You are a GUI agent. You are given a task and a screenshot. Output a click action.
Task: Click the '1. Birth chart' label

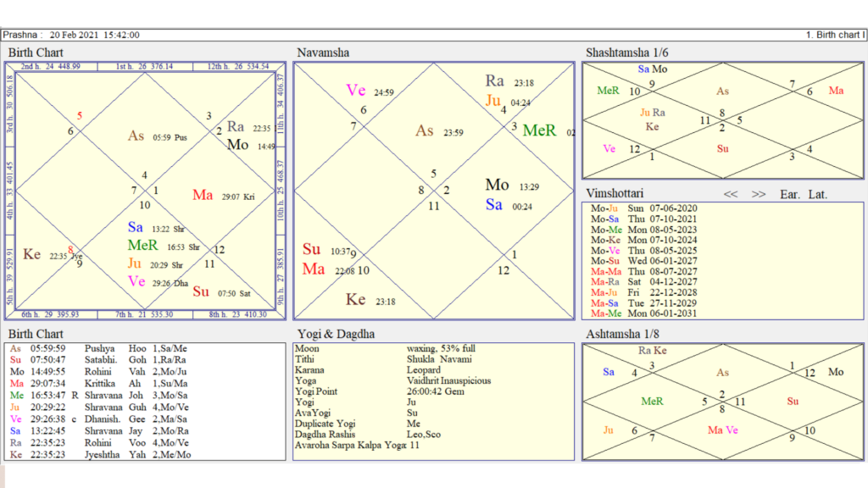[835, 35]
